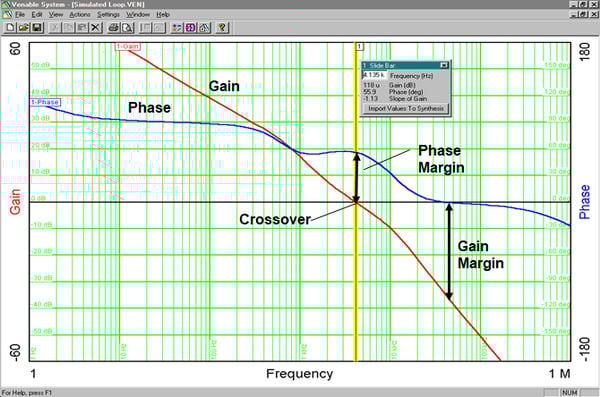This screenshot has width=600, height=397.
Task: Click the '-40 dB' gridline label
Action: pos(42,305)
